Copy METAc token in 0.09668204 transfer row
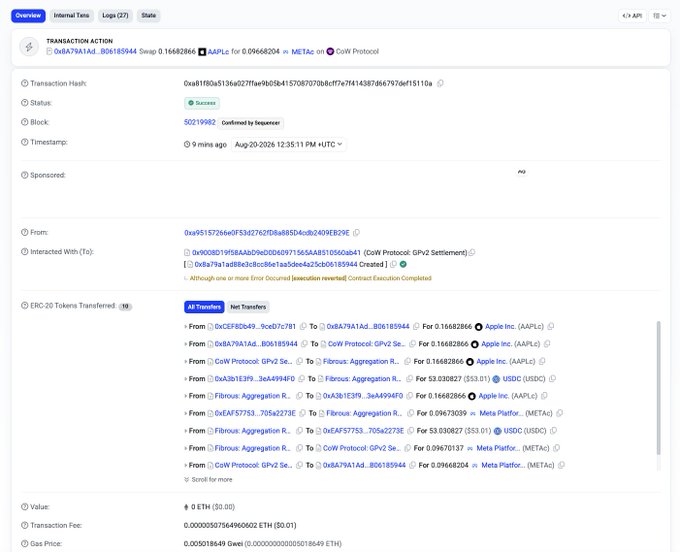The height and width of the screenshot is (552, 680). [561, 465]
